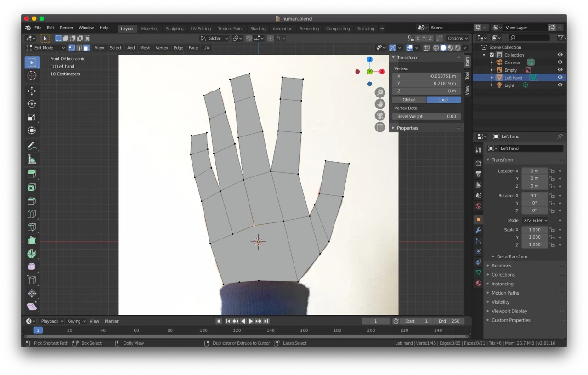
Task: Open the Global transform orientation dropdown
Action: click(215, 38)
